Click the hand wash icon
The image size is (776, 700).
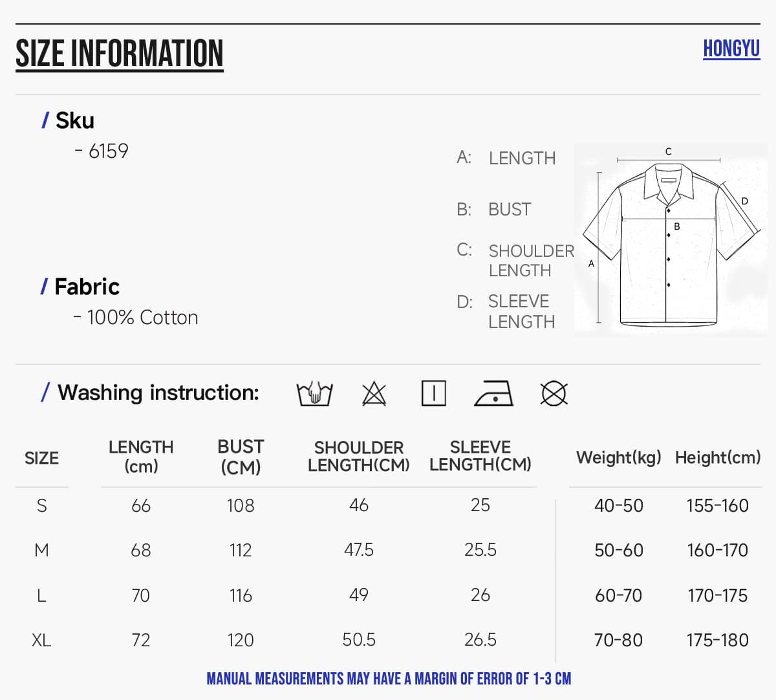click(x=314, y=393)
